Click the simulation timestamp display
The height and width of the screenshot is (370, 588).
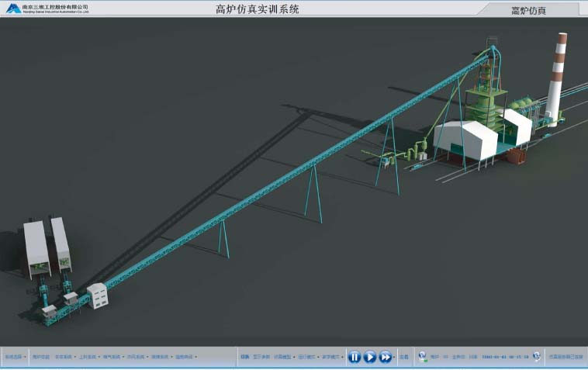click(505, 357)
